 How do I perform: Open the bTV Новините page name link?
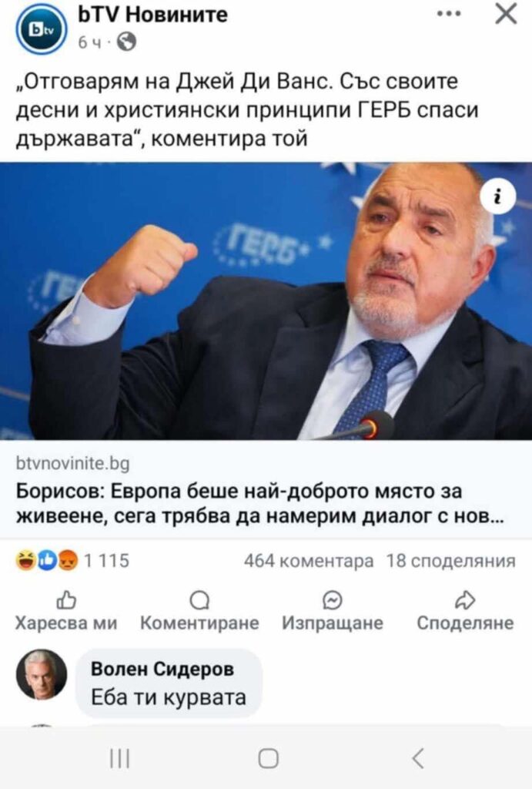click(153, 15)
